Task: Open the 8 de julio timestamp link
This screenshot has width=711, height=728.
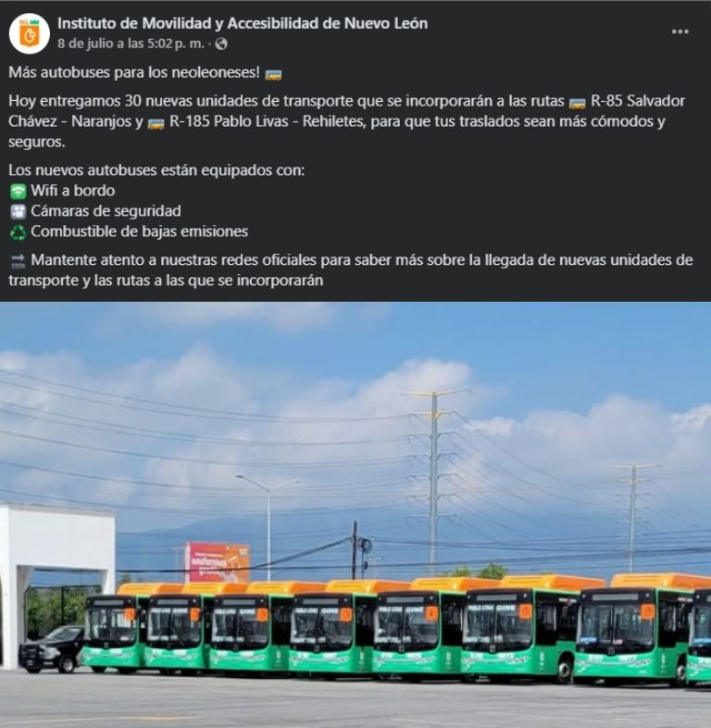Action: point(131,44)
